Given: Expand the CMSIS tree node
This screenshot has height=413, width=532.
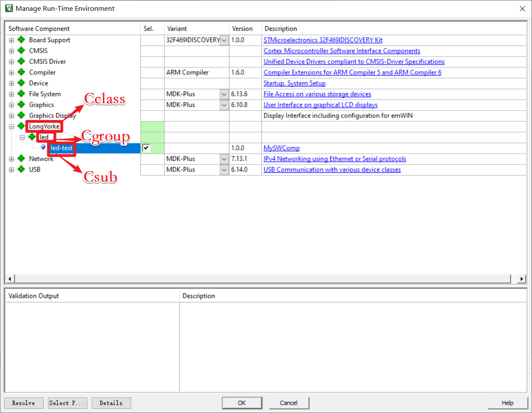Looking at the screenshot, I should point(12,51).
